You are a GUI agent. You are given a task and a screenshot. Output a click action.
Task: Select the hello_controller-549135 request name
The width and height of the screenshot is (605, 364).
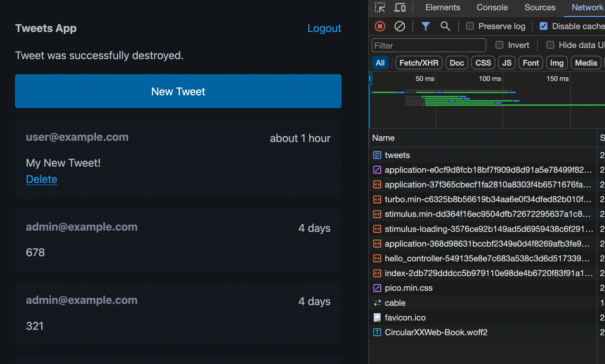[487, 258]
